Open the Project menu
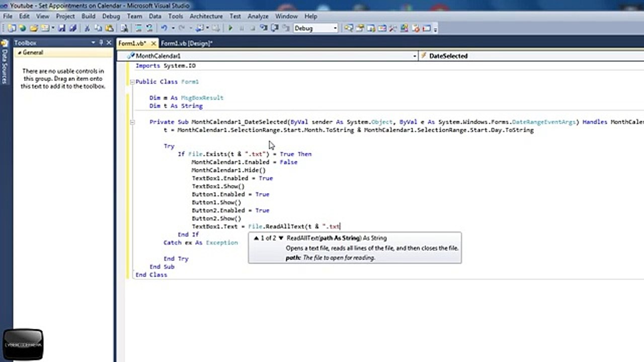Screen dimensions: 644x362 [65, 16]
